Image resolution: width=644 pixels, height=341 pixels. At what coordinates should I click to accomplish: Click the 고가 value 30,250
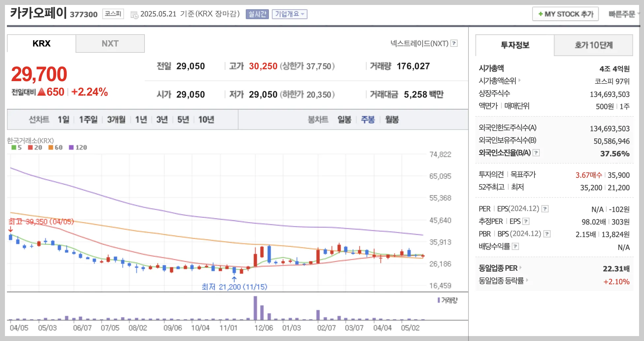click(263, 66)
